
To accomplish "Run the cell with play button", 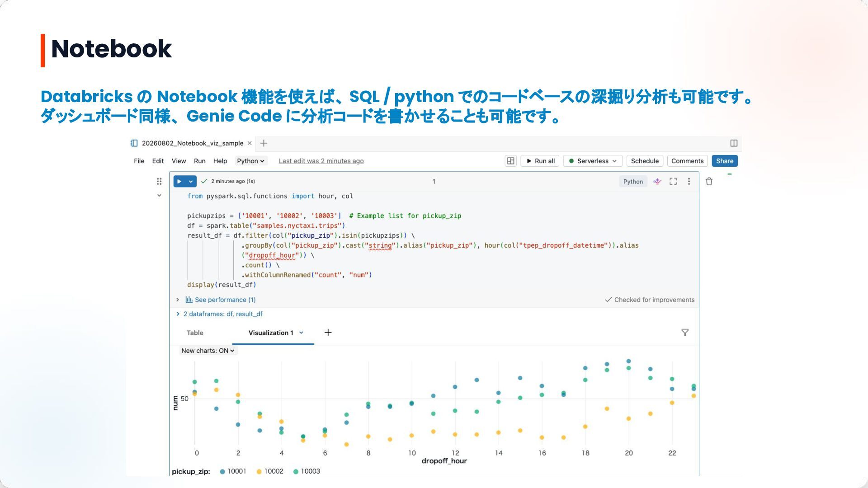I will pyautogui.click(x=179, y=181).
